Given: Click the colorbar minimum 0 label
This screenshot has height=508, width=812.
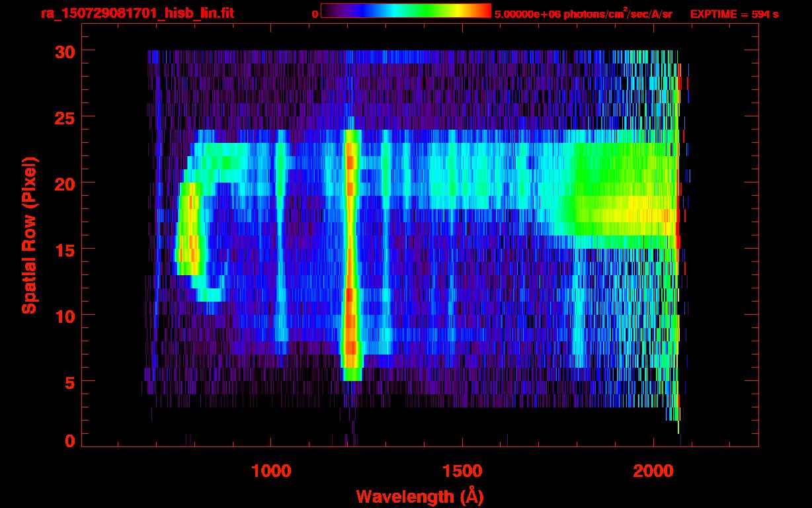Looking at the screenshot, I should pyautogui.click(x=315, y=14).
